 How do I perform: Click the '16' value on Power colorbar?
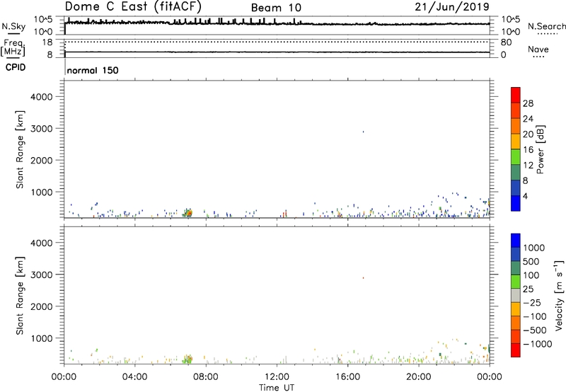528,150
